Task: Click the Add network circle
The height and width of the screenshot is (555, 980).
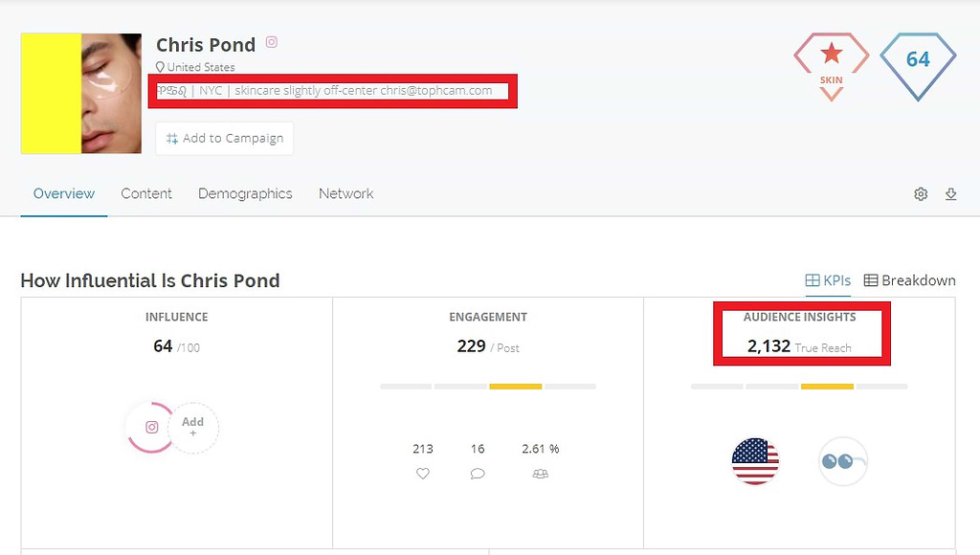Action: click(x=193, y=427)
